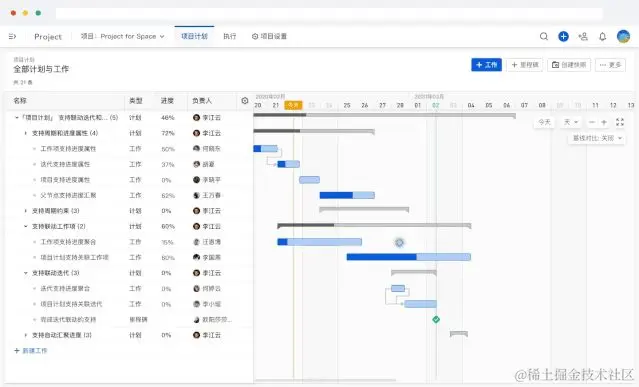Click the assignee avatar in the milestone row
The width and height of the screenshot is (639, 387).
(x=196, y=319)
